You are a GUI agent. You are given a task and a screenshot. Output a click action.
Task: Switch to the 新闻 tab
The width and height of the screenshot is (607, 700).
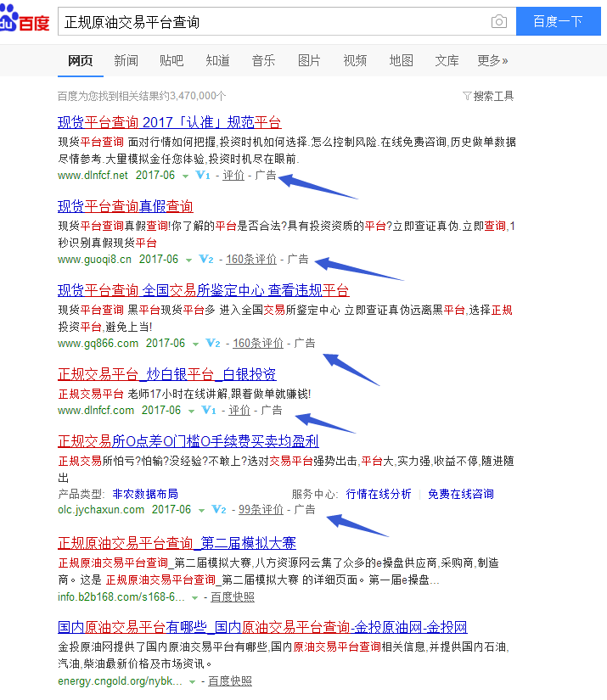click(126, 60)
